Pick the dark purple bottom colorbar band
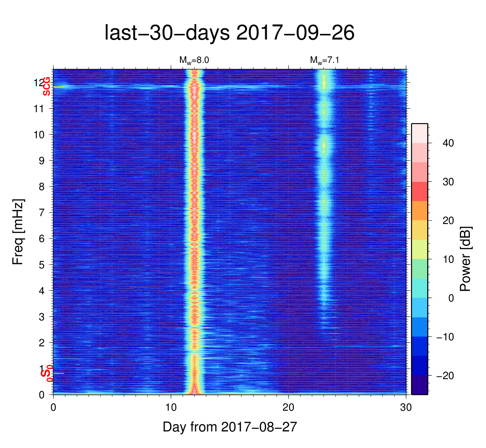The image size is (486, 448). click(x=419, y=385)
